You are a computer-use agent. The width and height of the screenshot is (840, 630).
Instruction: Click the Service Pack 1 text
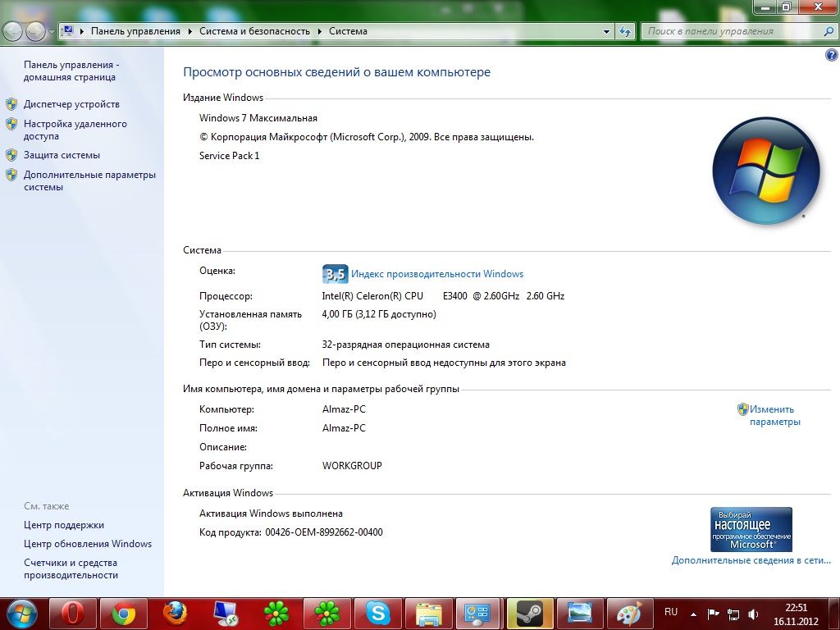tap(230, 155)
